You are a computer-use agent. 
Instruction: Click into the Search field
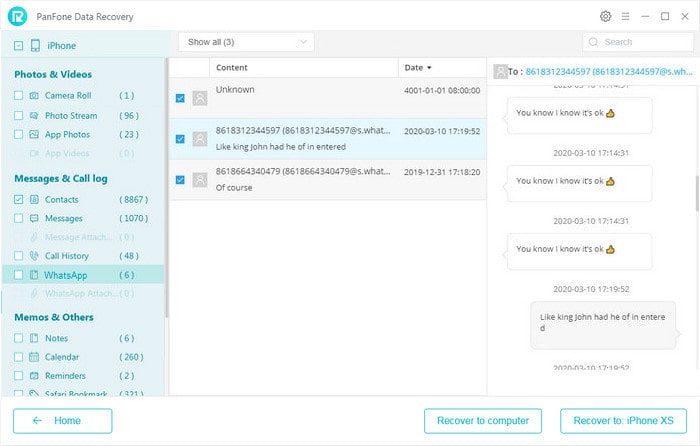638,42
